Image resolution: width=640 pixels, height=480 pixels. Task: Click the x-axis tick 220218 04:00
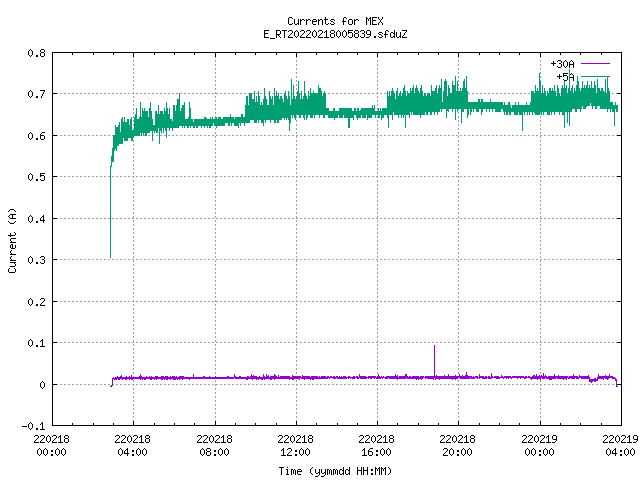[132, 446]
